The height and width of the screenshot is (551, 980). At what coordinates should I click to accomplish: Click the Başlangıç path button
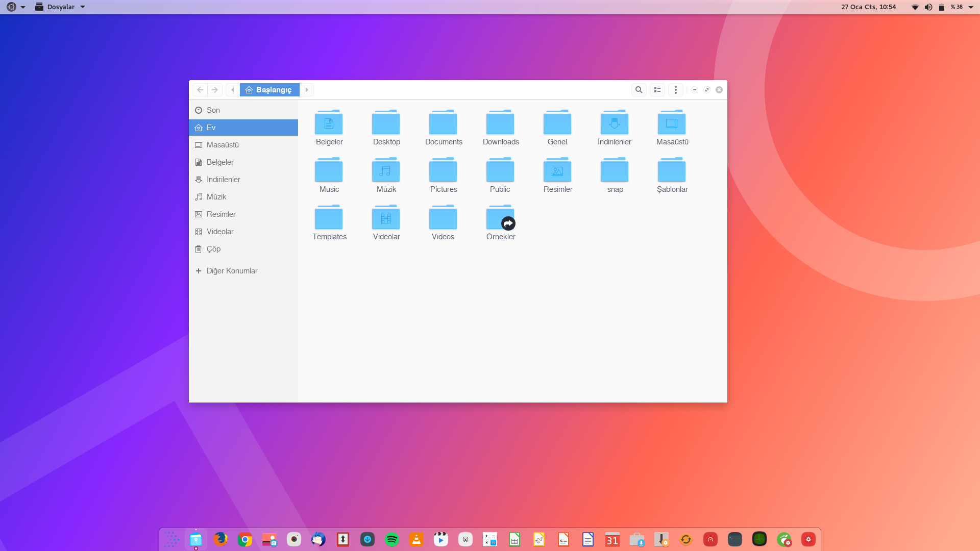[269, 90]
